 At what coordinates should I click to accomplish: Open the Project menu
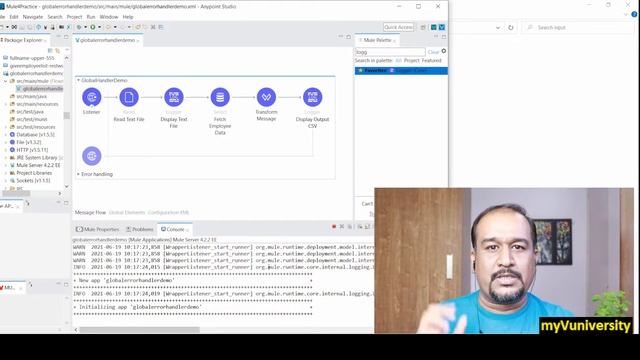tap(74, 17)
